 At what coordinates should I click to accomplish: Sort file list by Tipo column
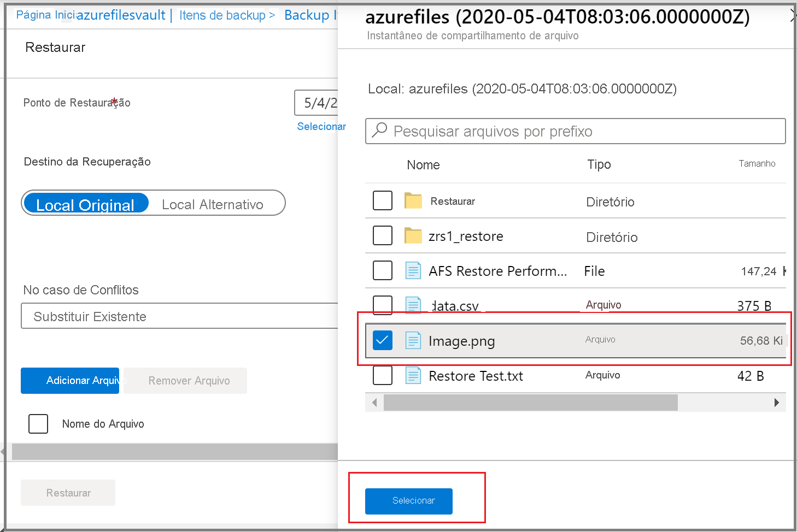[x=599, y=164]
